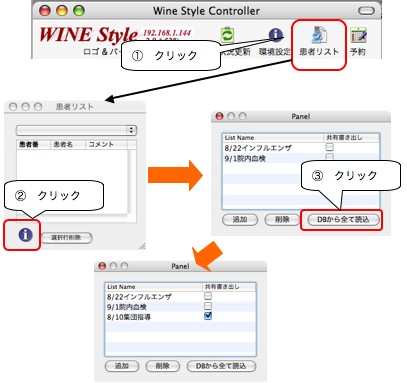Toggle 8/22インフルエンザ checkbox in lower Panel
The width and height of the screenshot is (407, 383).
pos(208,296)
